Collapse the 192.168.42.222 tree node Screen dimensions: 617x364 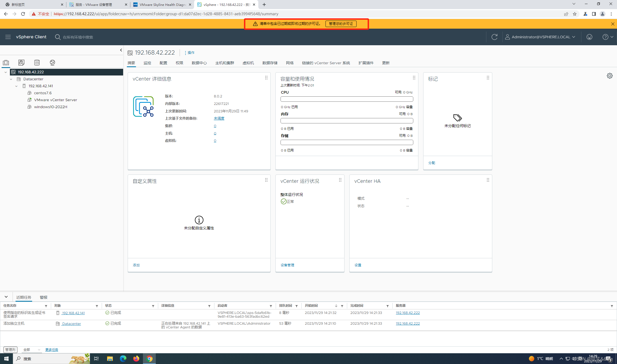6,72
